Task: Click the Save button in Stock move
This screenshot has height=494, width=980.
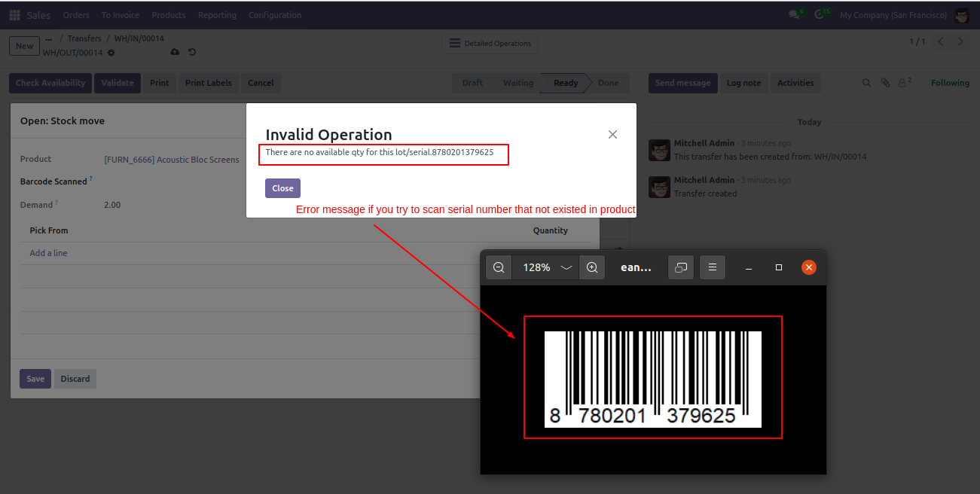Action: pyautogui.click(x=35, y=379)
